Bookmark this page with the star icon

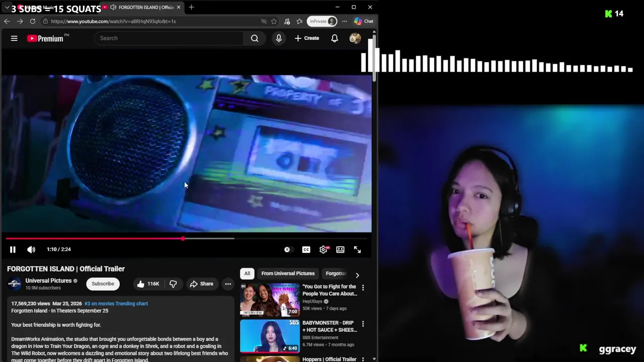[x=274, y=21]
